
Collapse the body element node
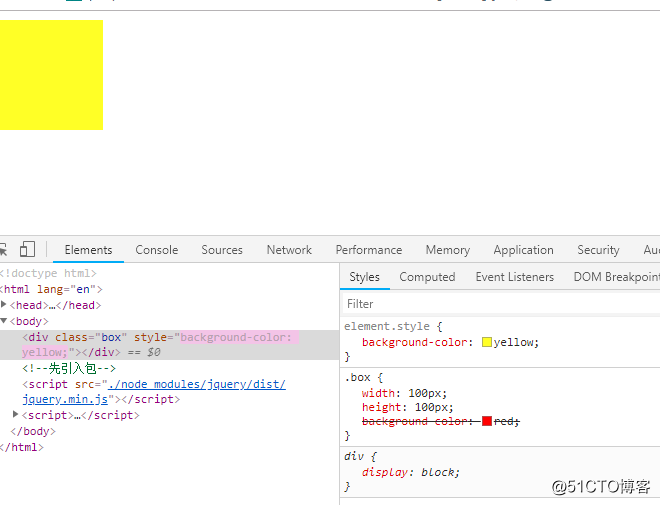[x=4, y=321]
